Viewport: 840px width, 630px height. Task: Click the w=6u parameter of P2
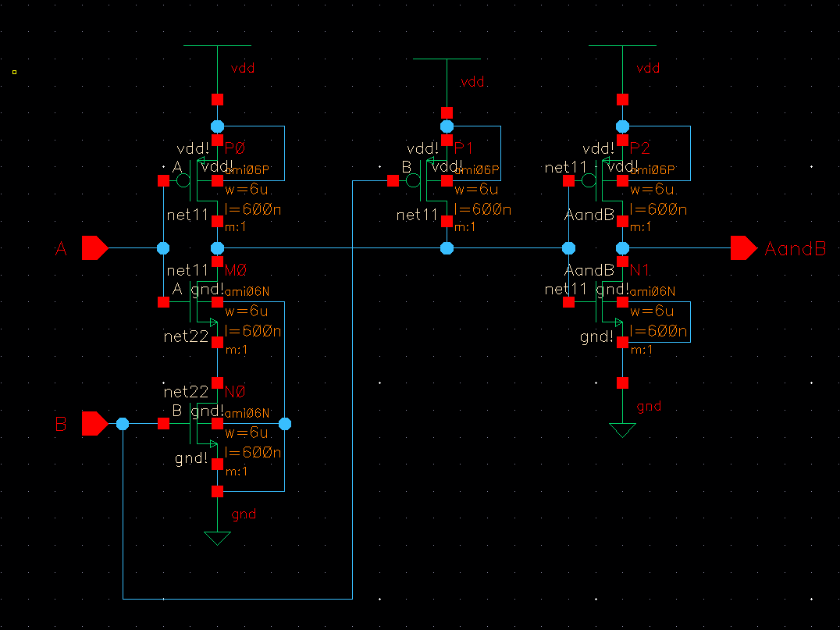tap(651, 189)
